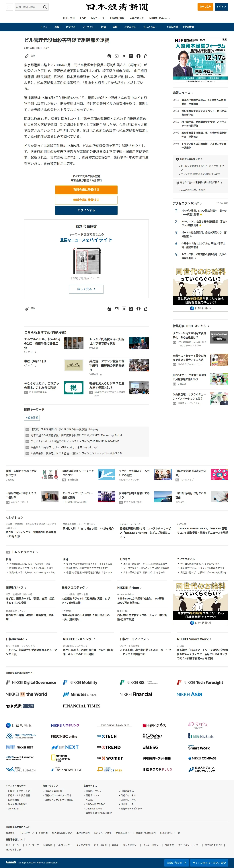The height and width of the screenshot is (868, 234).
Task: Click the navy ログインする button below article
Action: click(x=87, y=210)
